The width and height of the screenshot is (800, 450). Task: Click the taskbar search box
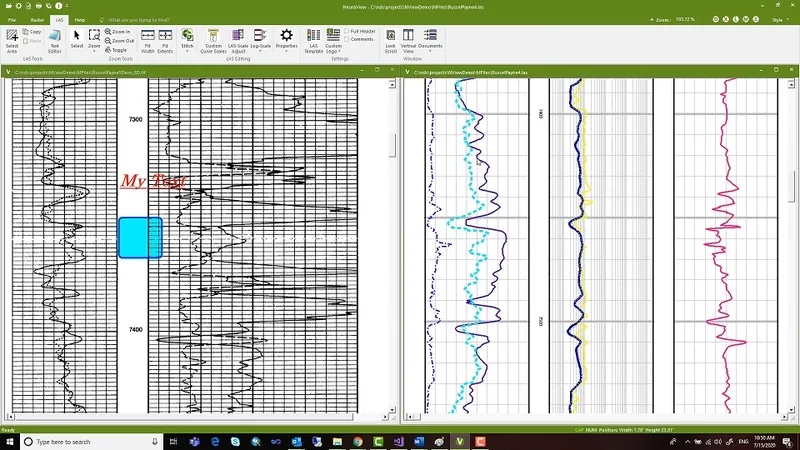pos(92,442)
